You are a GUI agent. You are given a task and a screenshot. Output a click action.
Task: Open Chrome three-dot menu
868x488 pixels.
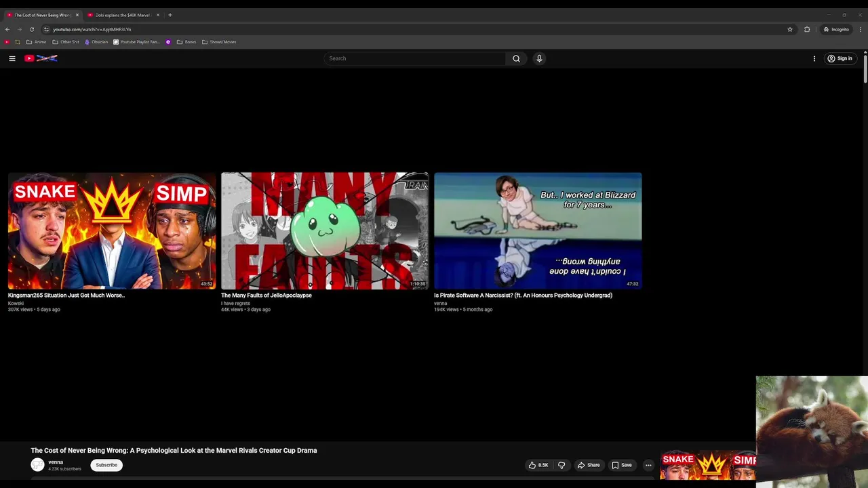click(861, 29)
